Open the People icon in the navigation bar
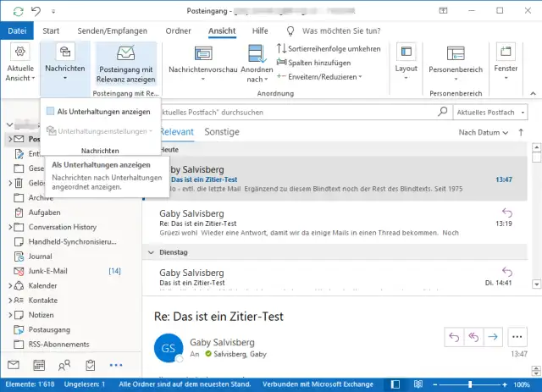 [x=64, y=365]
